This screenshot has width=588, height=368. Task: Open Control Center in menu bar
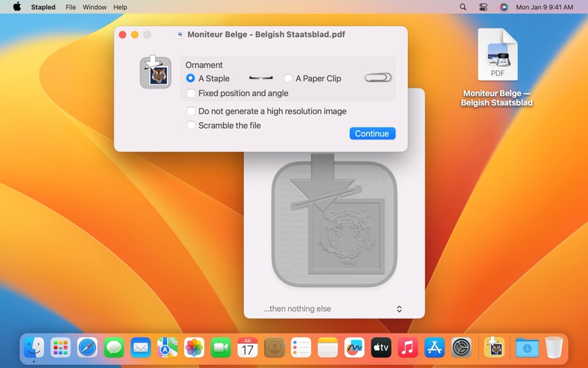point(483,7)
